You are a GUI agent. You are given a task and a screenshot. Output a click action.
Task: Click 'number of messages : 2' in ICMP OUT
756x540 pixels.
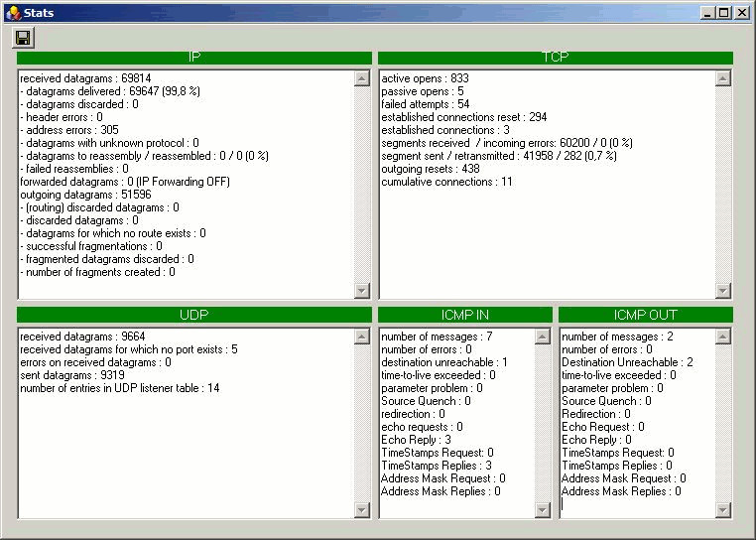click(x=618, y=337)
